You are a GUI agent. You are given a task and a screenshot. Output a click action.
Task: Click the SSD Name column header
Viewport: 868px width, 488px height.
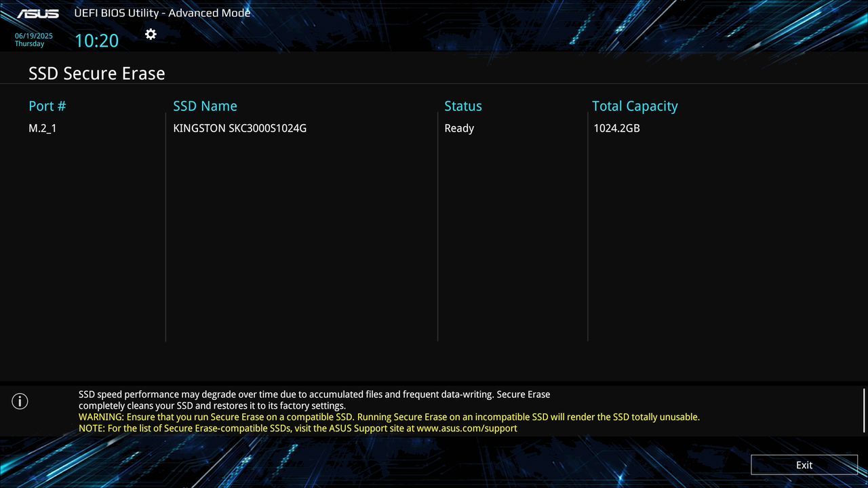(205, 106)
